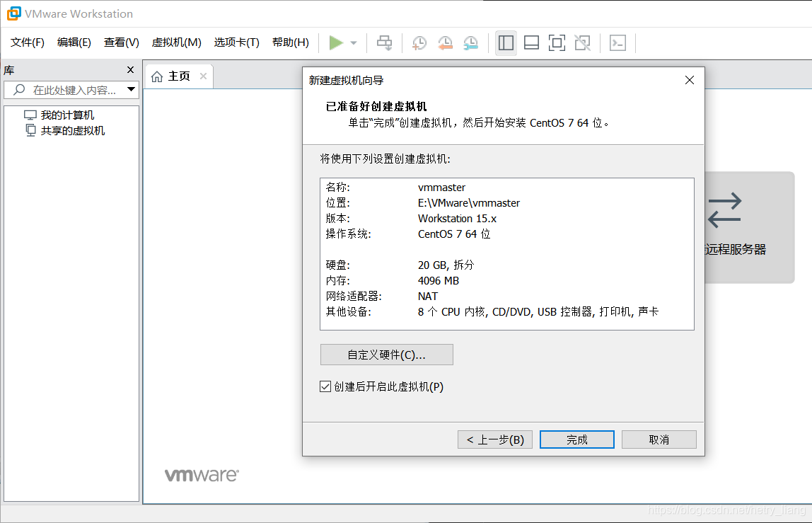Open the 帮助(H) menu
Viewport: 812px width, 523px height.
291,42
